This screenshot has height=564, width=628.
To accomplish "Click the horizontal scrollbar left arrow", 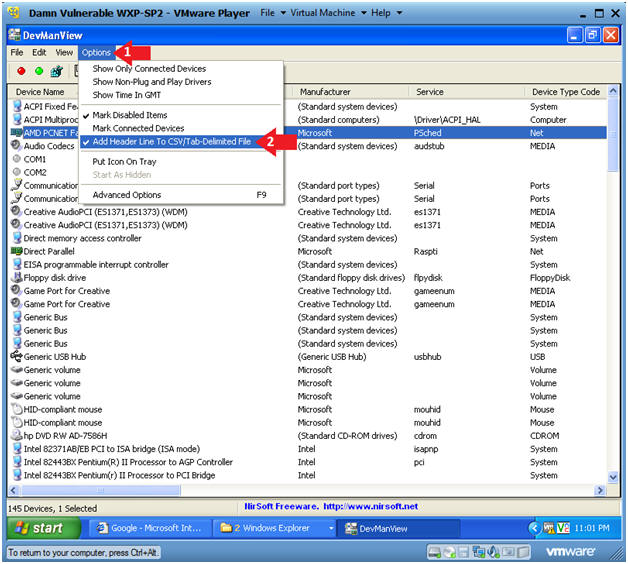I will (x=14, y=490).
